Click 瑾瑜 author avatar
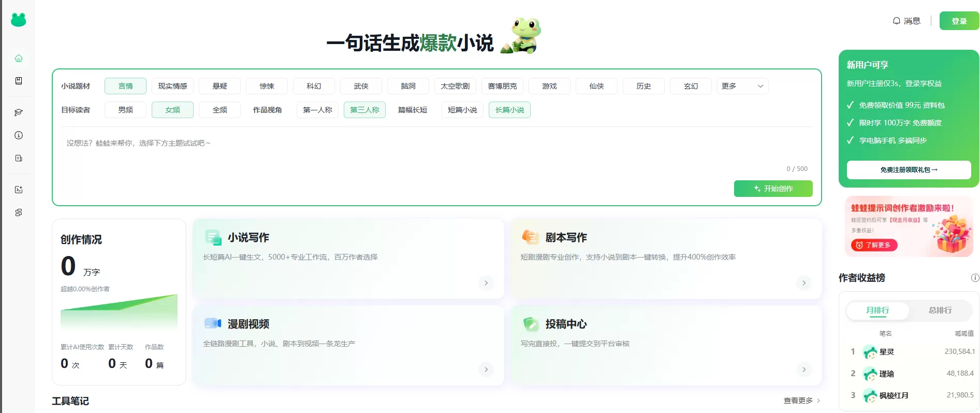 (870, 374)
